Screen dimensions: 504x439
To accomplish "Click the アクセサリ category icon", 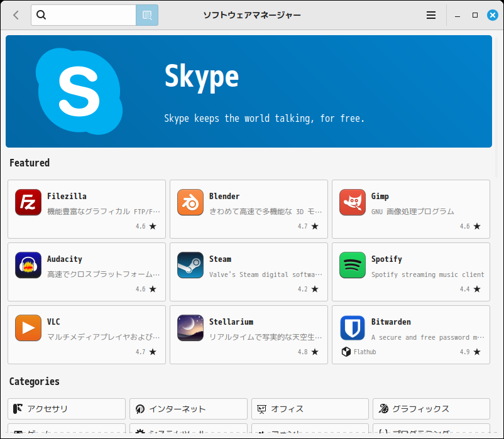I will (18, 409).
